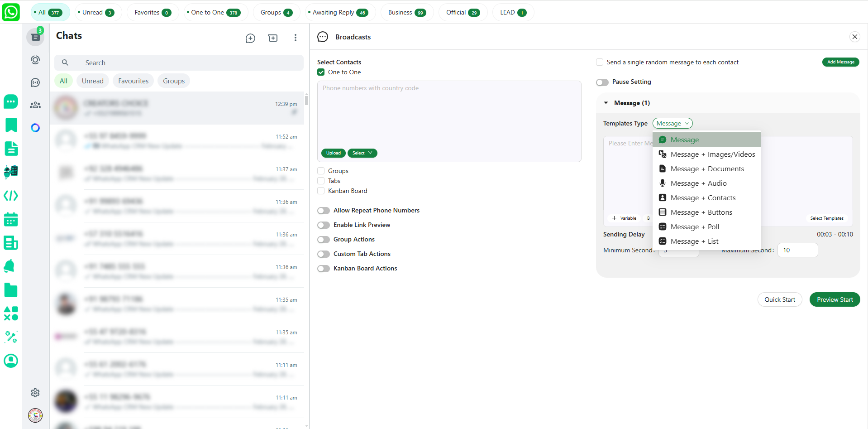Image resolution: width=868 pixels, height=429 pixels.
Task: Click the Preview Start button
Action: 835,300
